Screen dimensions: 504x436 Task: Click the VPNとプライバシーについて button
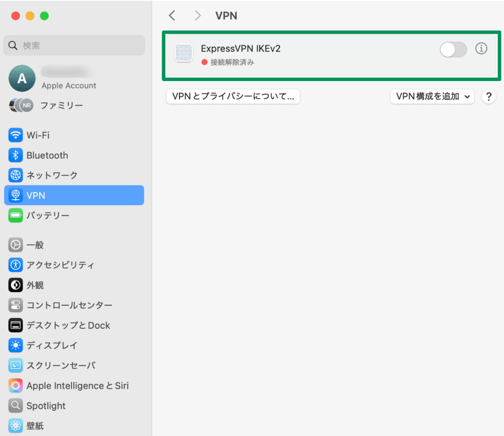click(x=233, y=96)
